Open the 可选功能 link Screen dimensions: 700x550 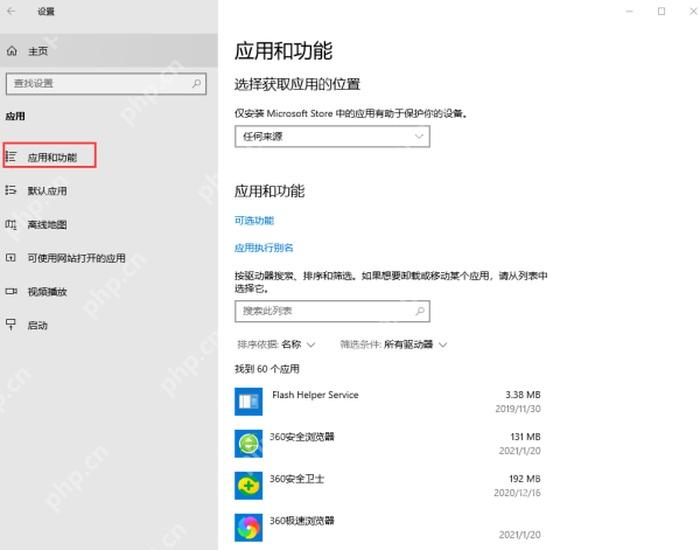(254, 221)
